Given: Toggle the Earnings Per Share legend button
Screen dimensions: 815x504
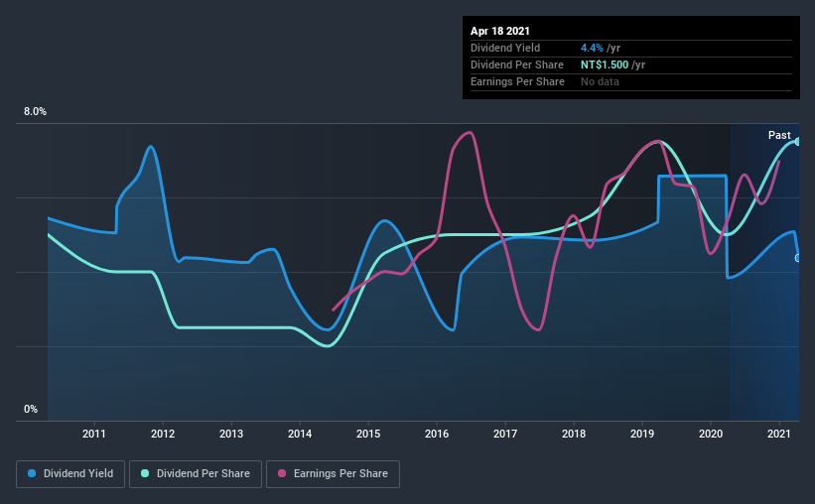Looking at the screenshot, I should click(x=334, y=474).
